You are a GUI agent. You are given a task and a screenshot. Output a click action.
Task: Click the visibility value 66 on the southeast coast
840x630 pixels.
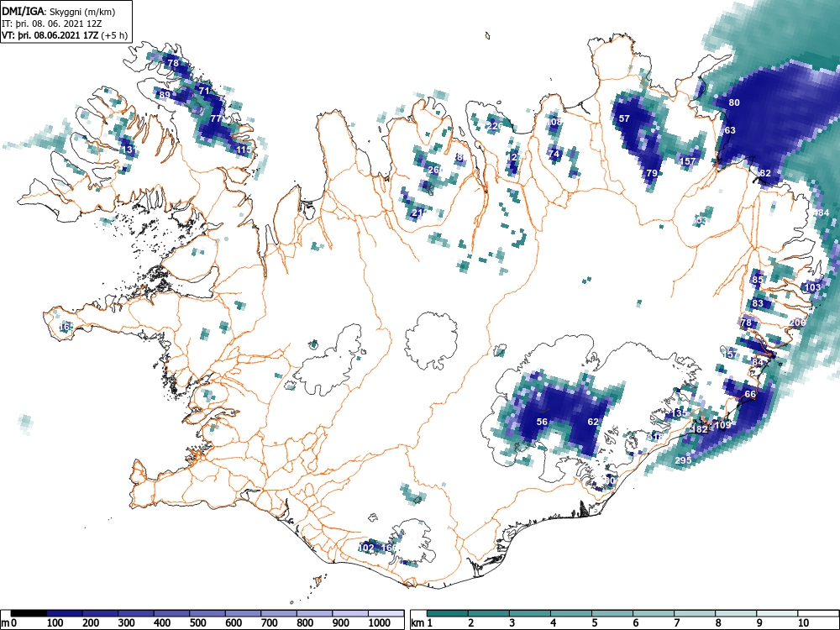tap(750, 394)
